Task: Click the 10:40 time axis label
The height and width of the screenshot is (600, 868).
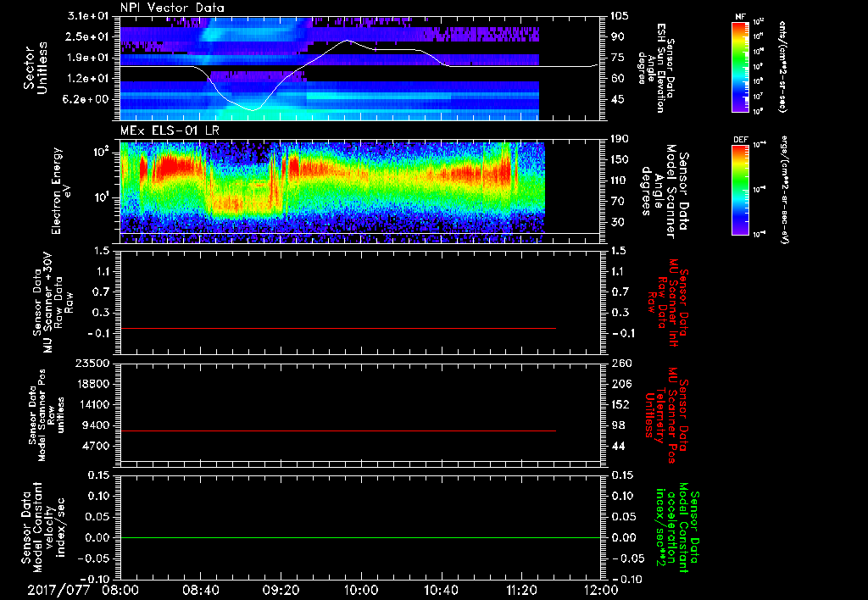Action: [441, 589]
